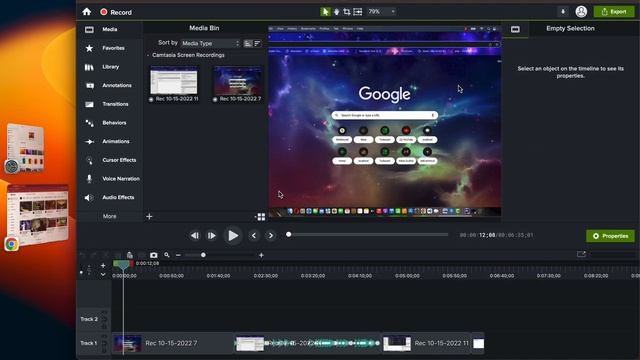Open System Preferences from the desktop dock
The width and height of the screenshot is (640, 360).
12,166
